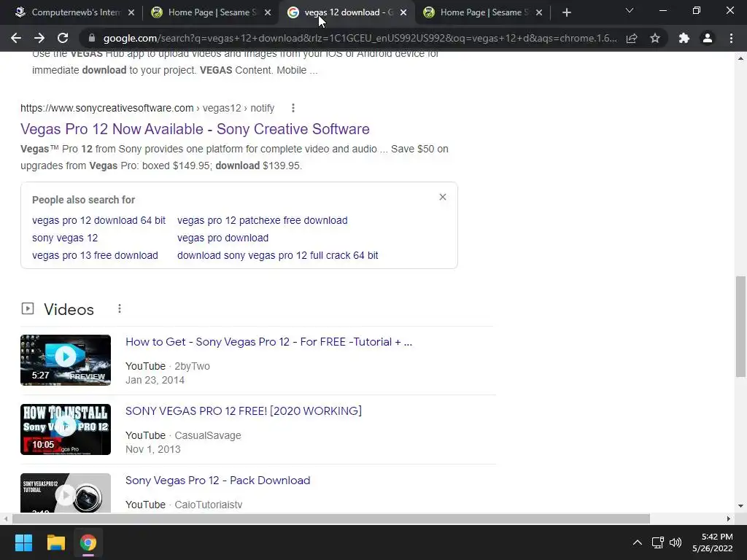This screenshot has width=747, height=560.
Task: Search vegas pro 12 download 64 bit
Action: click(98, 220)
